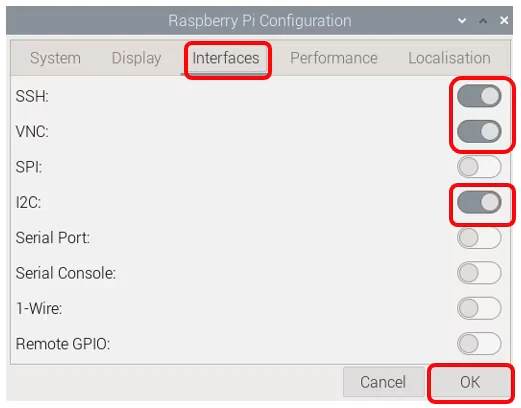The image size is (521, 408).
Task: Enable the Serial Port toggle
Action: coord(479,238)
